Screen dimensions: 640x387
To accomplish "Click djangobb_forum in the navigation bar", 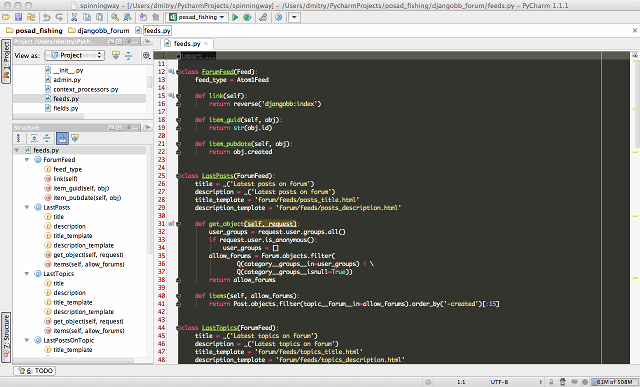I will point(99,31).
